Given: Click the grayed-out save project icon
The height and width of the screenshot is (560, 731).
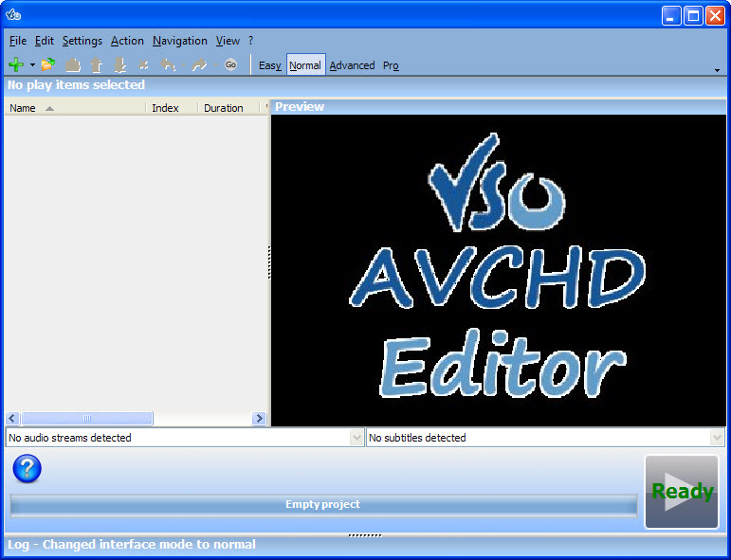Looking at the screenshot, I should click(73, 64).
